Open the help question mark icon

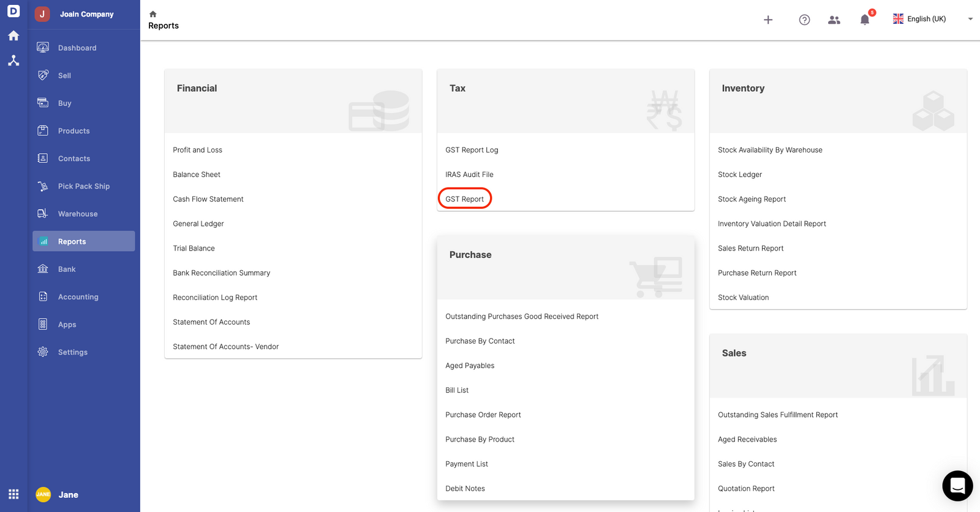[x=804, y=20]
